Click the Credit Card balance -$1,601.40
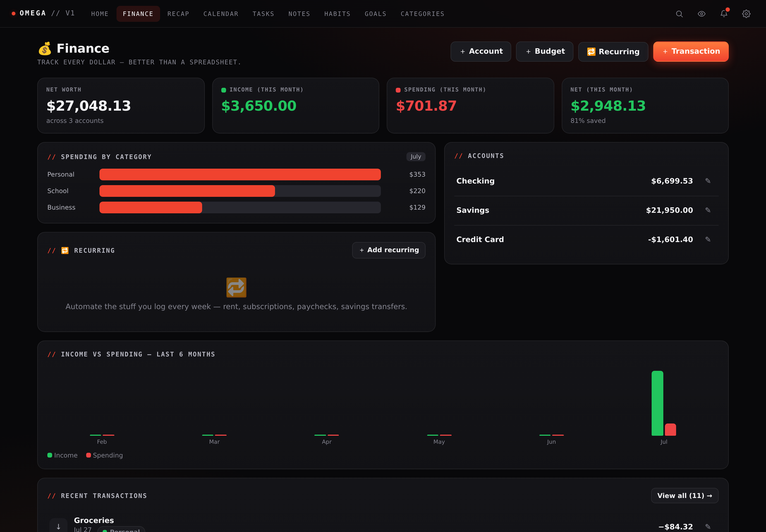Screen dimensions: 766x532 670,239
